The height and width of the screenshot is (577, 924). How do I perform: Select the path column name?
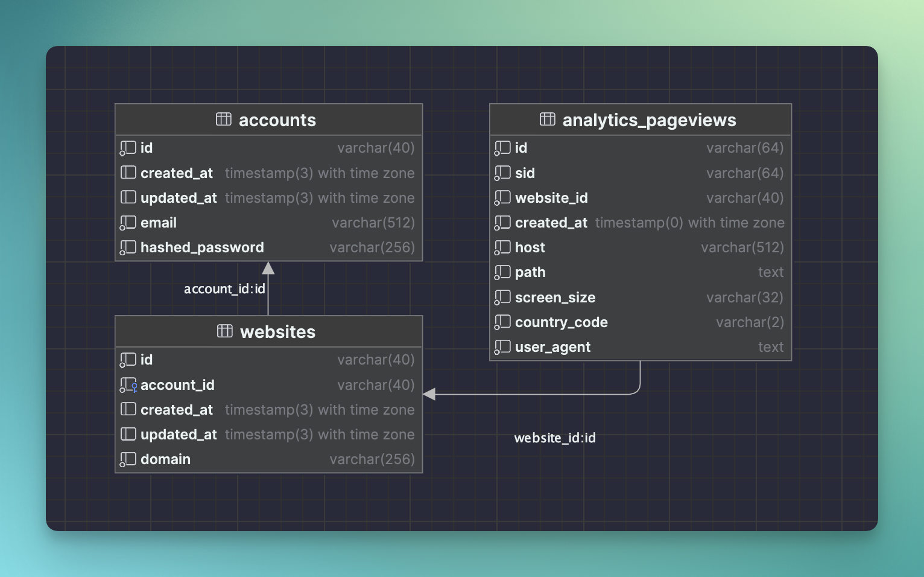coord(530,273)
